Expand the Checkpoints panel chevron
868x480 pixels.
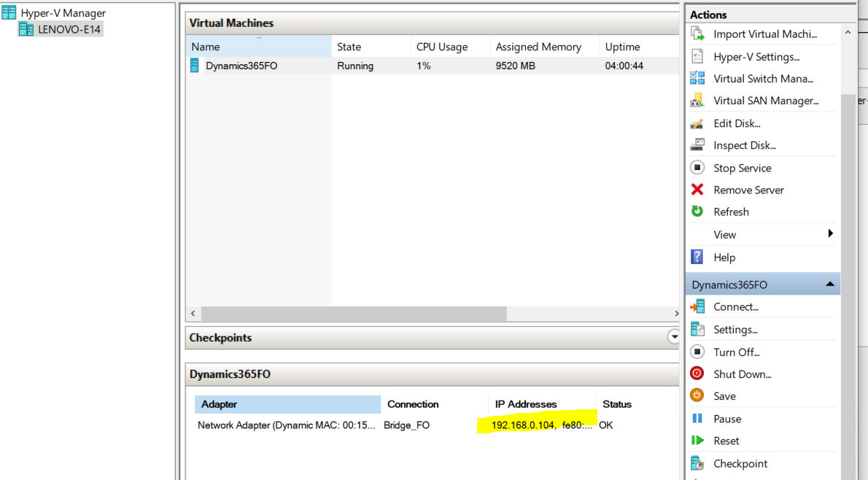[x=673, y=336]
